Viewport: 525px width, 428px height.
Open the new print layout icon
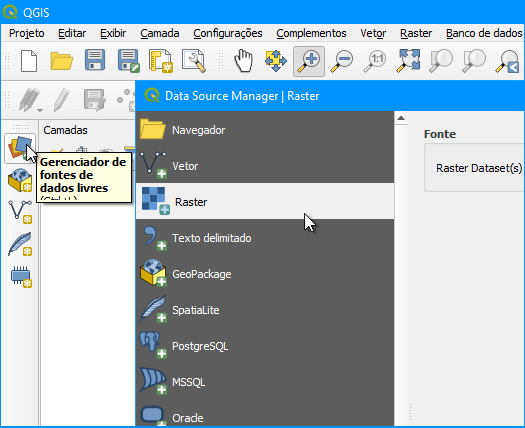point(161,61)
